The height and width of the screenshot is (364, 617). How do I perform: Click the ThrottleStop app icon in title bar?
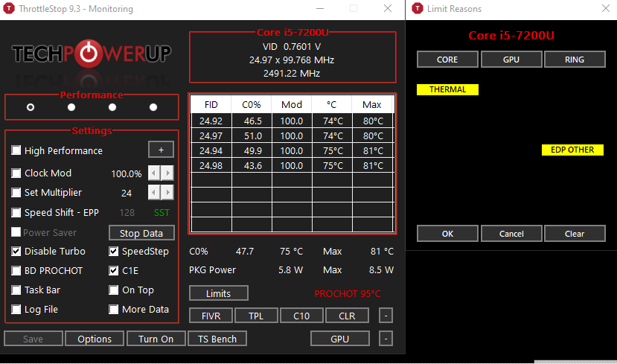pyautogui.click(x=9, y=9)
